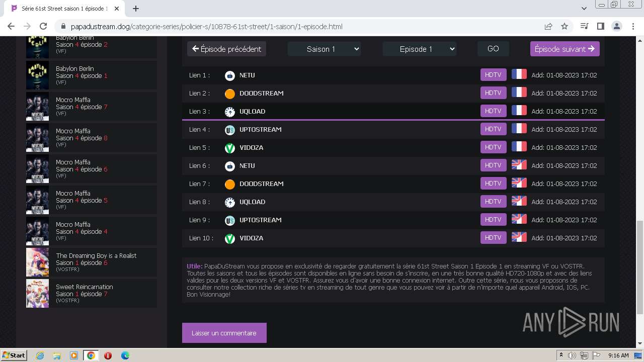Open the VIDOZA link in Lien 10
Screen dimensions: 644x362
pos(251,238)
